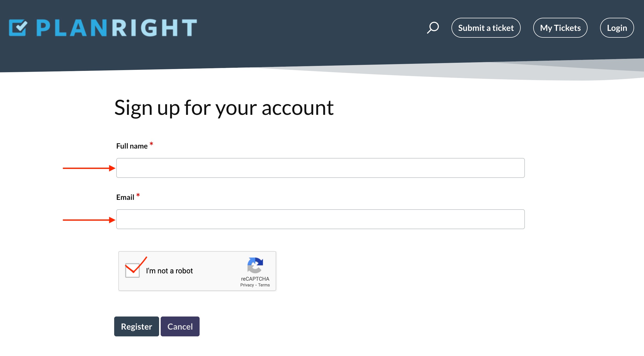The height and width of the screenshot is (356, 644).
Task: Click the "Full name" field label
Action: click(132, 146)
